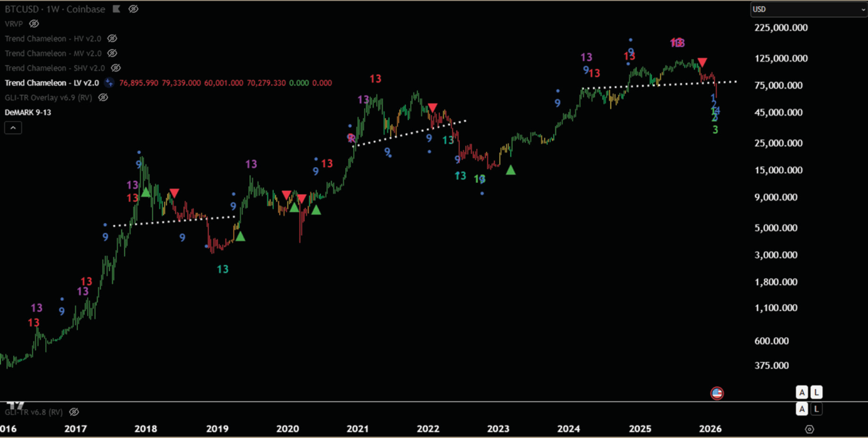868x438 pixels.
Task: Click the 2026 label on the time axis
Action: pos(710,429)
